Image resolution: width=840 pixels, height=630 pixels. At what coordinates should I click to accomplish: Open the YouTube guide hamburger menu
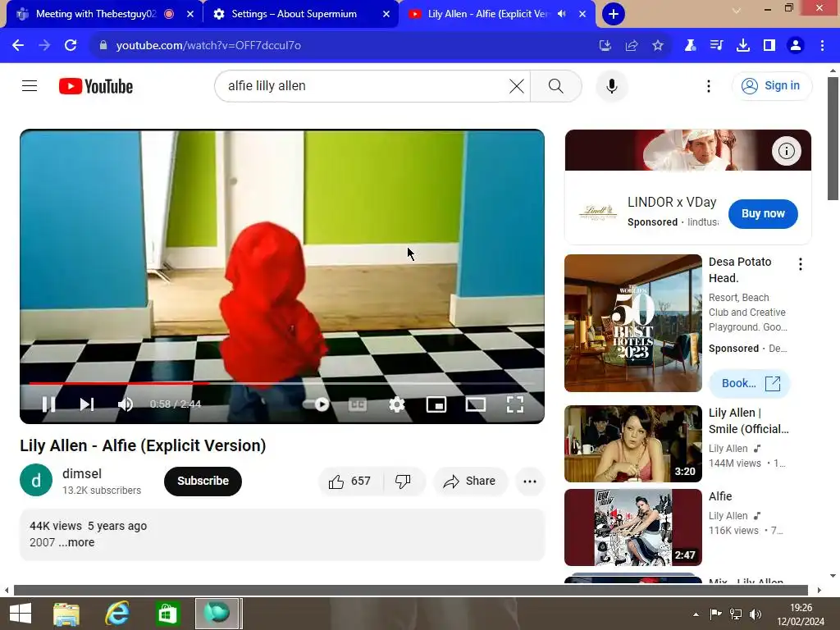click(30, 85)
